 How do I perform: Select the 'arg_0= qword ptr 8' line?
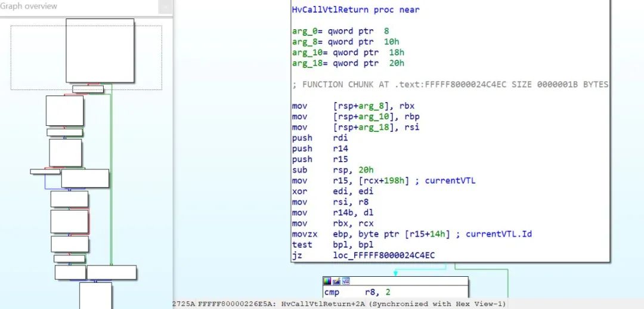click(x=340, y=31)
